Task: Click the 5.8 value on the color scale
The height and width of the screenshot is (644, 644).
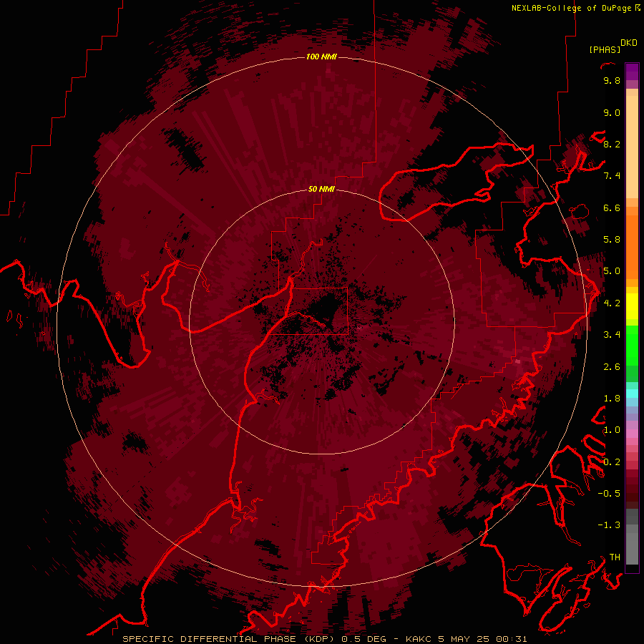Action: (x=612, y=240)
